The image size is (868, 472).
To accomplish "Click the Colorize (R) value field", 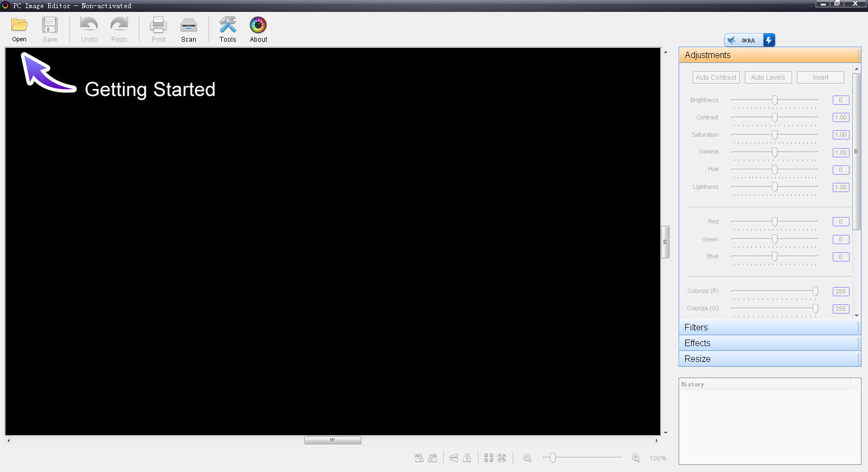I will (841, 291).
